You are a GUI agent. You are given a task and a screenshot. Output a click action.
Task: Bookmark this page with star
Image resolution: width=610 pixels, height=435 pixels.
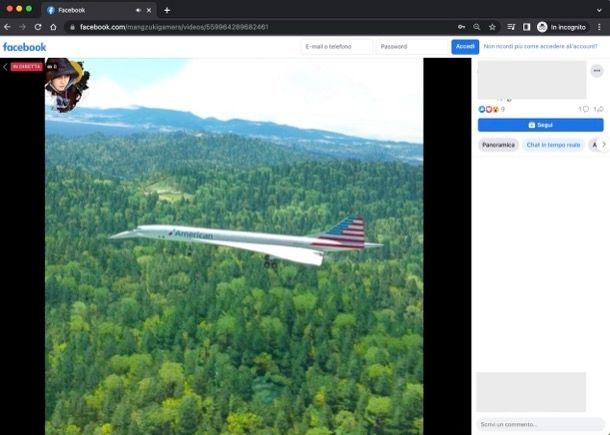[x=492, y=27]
